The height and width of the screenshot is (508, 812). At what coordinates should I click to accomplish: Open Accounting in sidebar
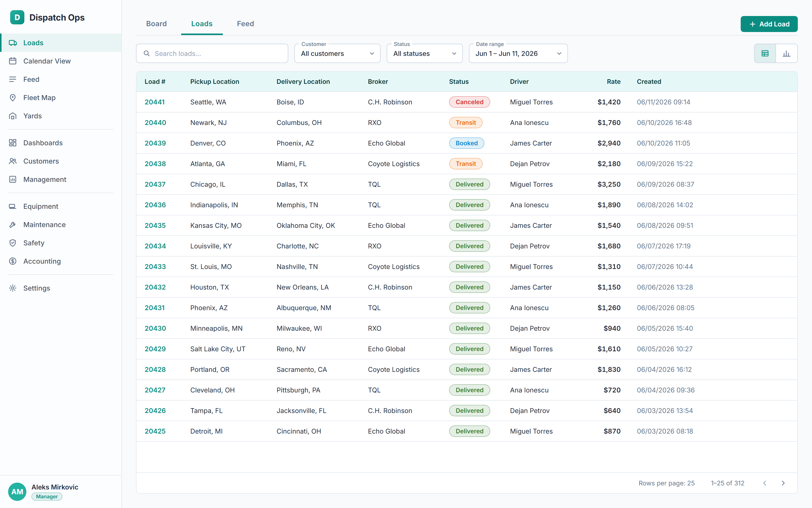click(61, 261)
